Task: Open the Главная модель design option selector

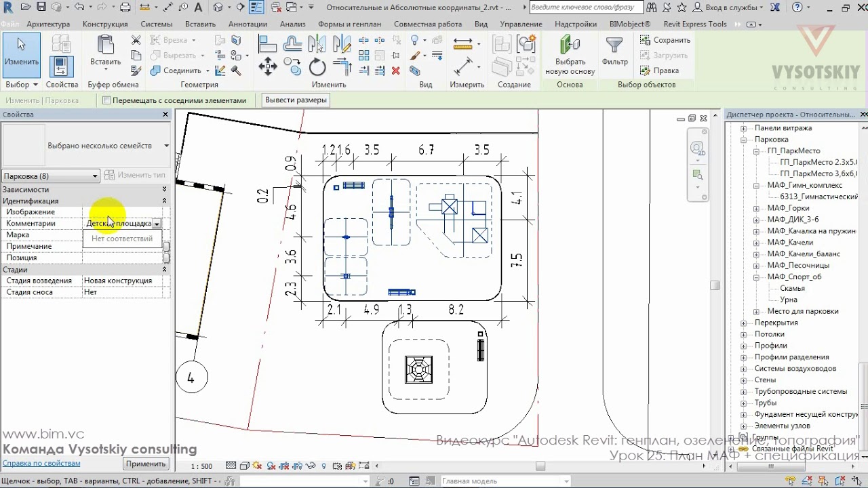Action: [506, 481]
